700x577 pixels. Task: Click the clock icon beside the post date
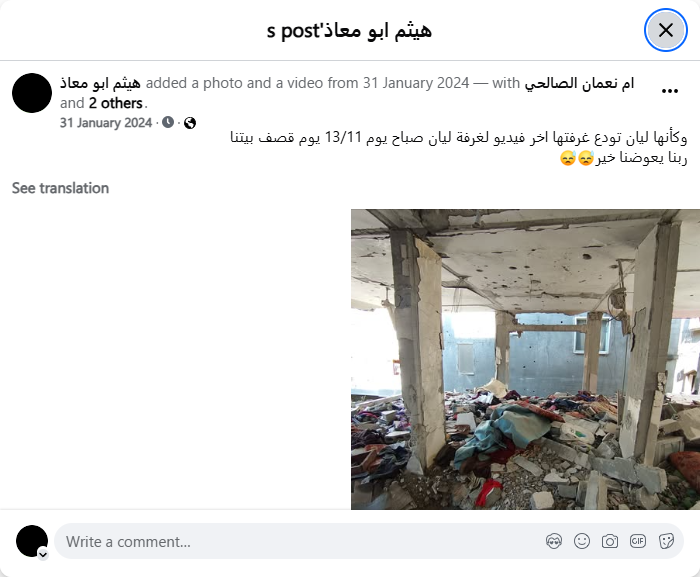tap(168, 122)
